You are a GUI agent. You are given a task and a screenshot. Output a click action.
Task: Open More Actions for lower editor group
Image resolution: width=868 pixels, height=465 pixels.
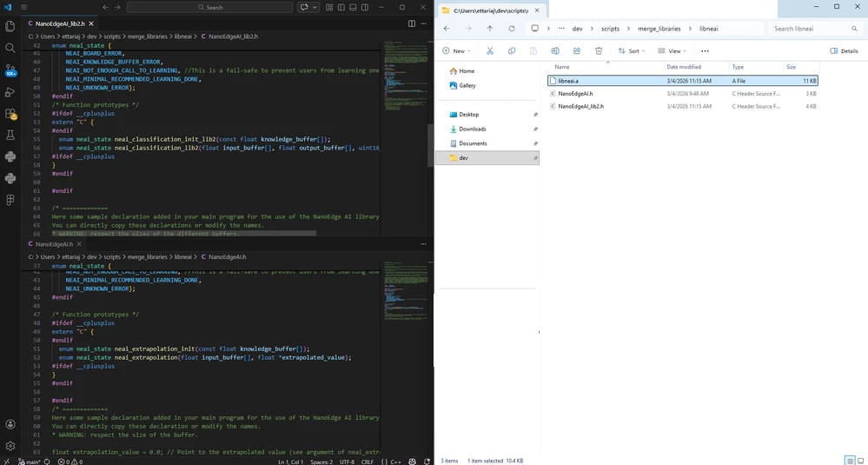(x=425, y=243)
